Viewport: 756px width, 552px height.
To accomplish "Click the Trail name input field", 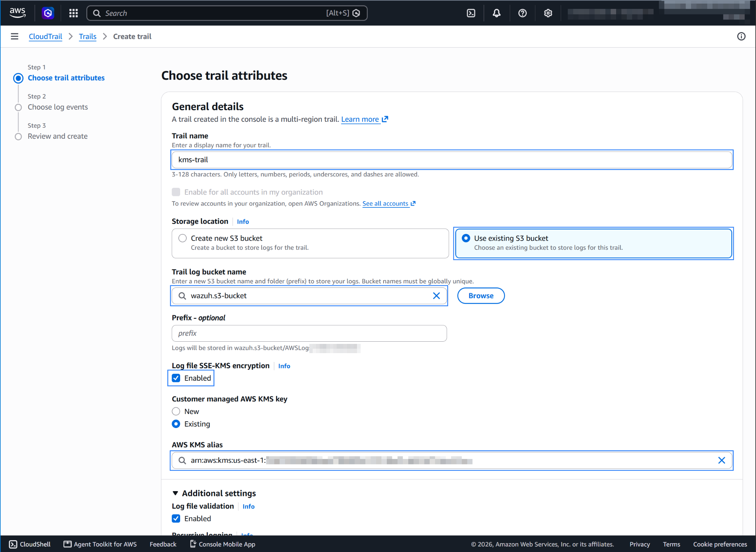I will 452,159.
